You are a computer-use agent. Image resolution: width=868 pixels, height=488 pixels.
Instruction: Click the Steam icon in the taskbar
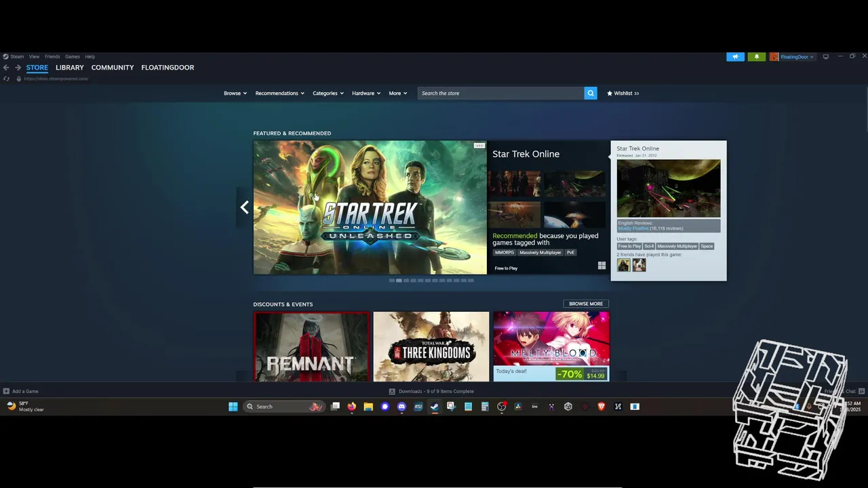tap(435, 407)
